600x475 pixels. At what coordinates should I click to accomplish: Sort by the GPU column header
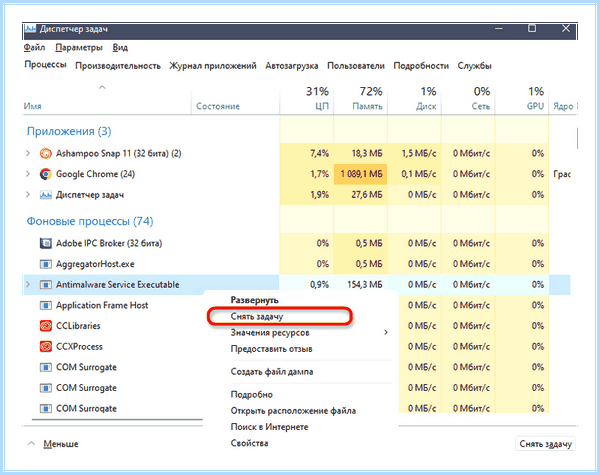pyautogui.click(x=535, y=106)
